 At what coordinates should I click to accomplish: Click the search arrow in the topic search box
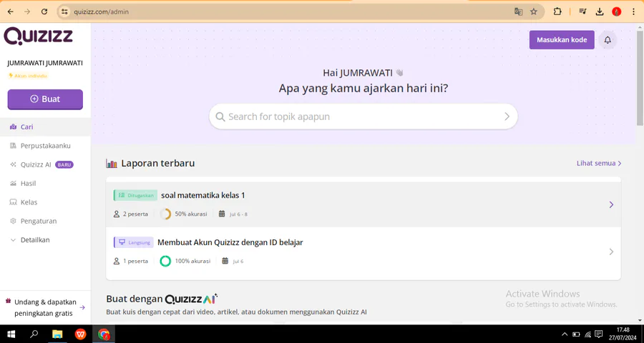click(507, 116)
